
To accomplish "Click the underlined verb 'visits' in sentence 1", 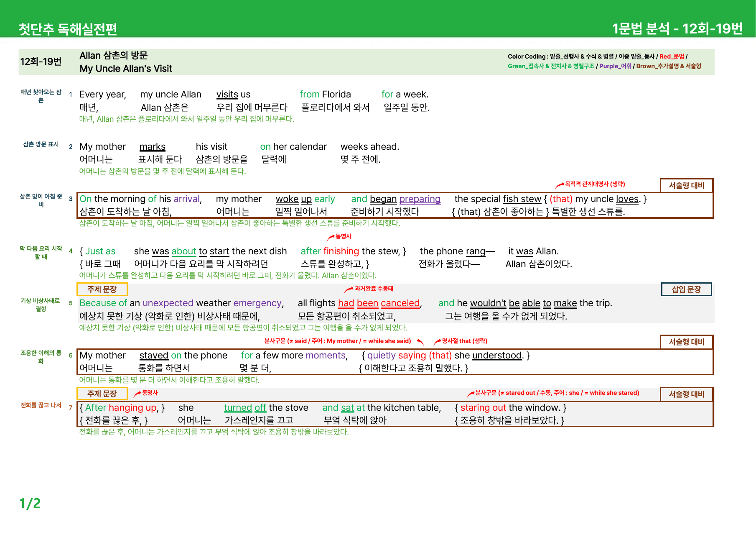I will (x=227, y=94).
